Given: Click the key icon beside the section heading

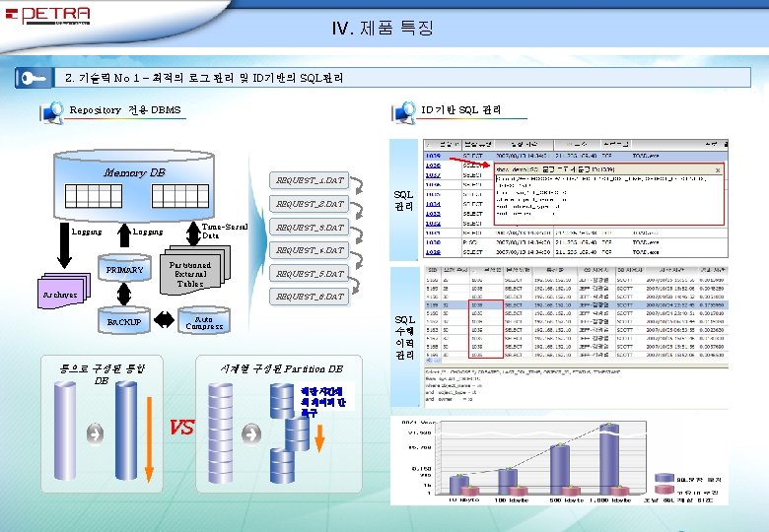Looking at the screenshot, I should click(33, 78).
